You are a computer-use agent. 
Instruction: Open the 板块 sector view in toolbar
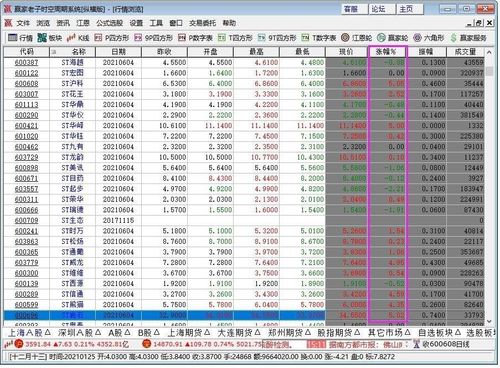point(50,38)
